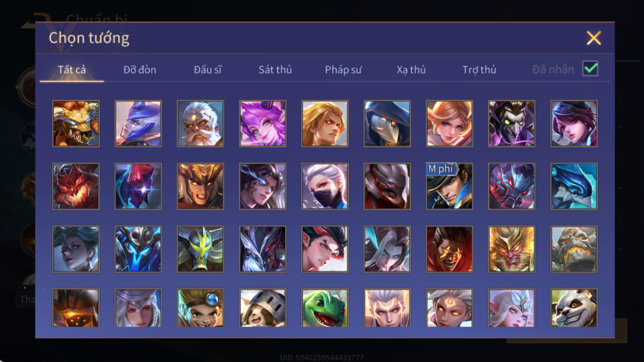Image resolution: width=644 pixels, height=362 pixels.
Task: Select the goggles-wearing boy hero
Action: [x=200, y=308]
